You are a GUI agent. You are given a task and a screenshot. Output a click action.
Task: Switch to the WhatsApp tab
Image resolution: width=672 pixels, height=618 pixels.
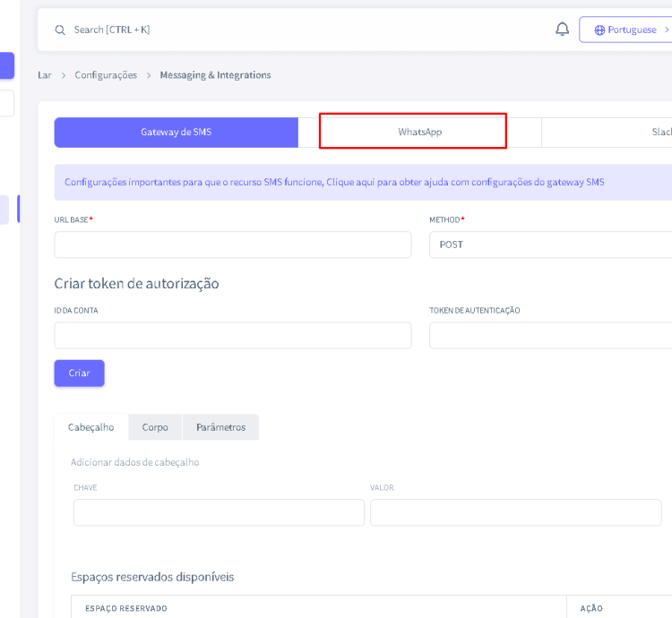tap(419, 133)
